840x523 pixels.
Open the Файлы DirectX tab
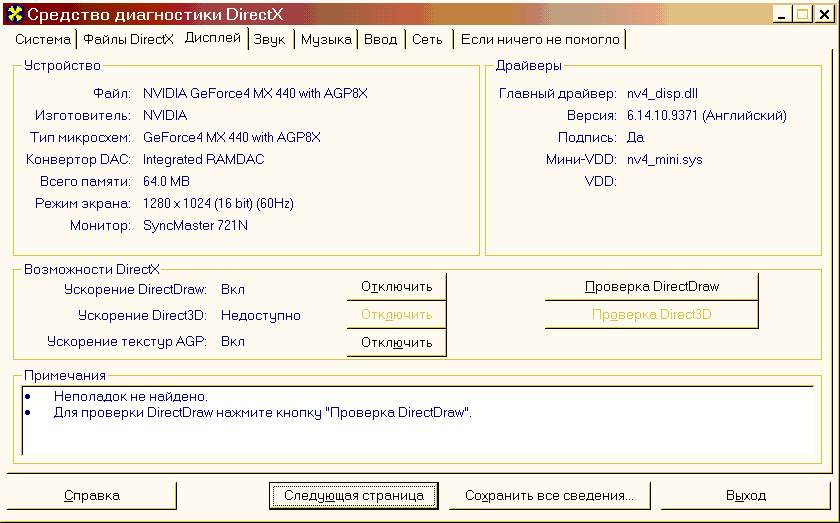pos(128,39)
